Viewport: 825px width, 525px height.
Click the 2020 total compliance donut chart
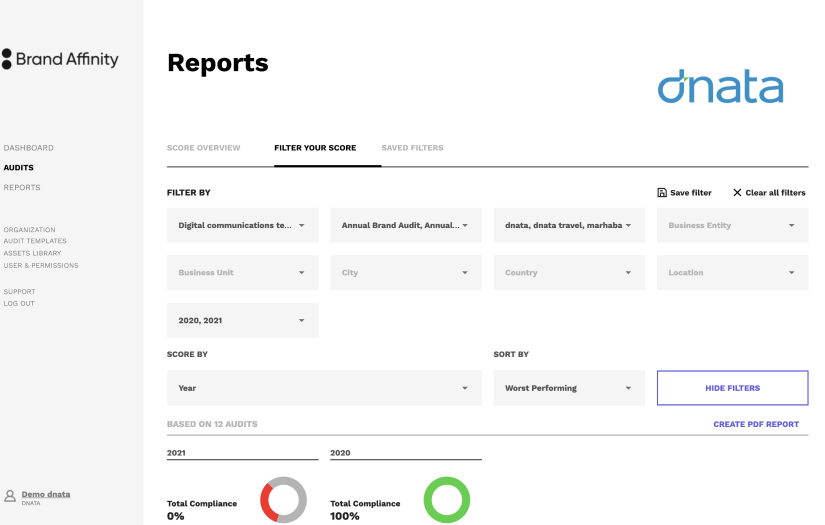pos(447,500)
